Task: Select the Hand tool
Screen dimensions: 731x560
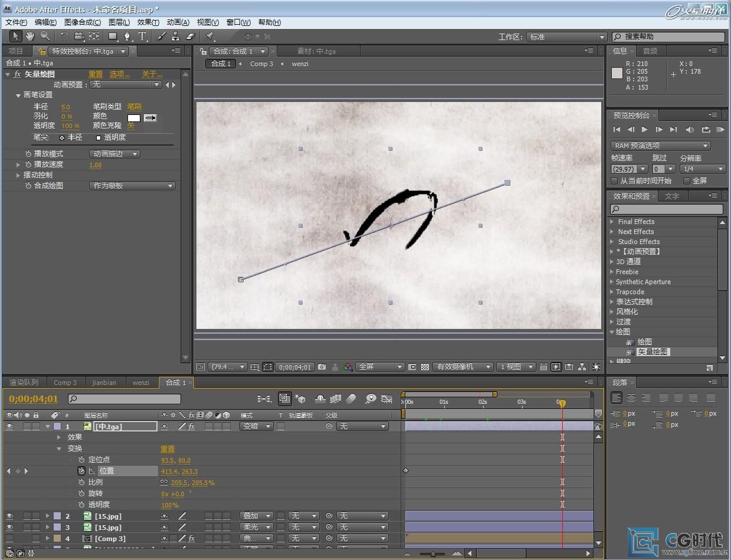Action: 30,37
